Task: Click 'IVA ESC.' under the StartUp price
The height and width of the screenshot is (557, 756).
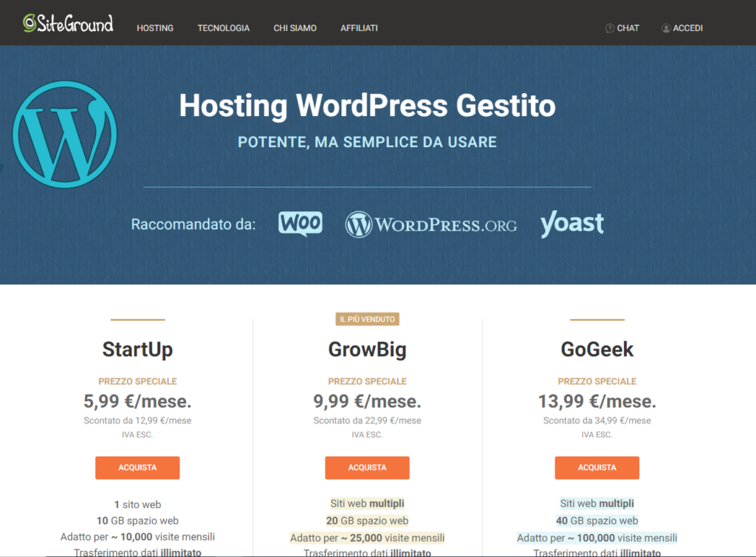Action: point(137,434)
